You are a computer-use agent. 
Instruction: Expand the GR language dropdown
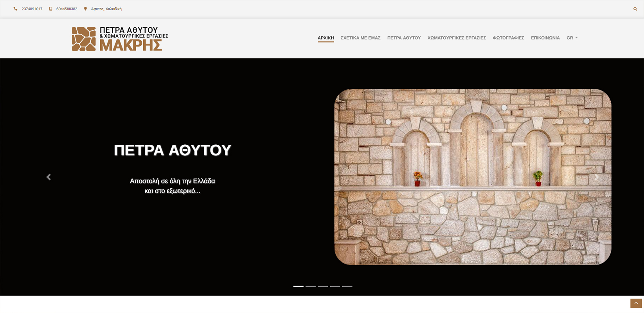point(572,38)
